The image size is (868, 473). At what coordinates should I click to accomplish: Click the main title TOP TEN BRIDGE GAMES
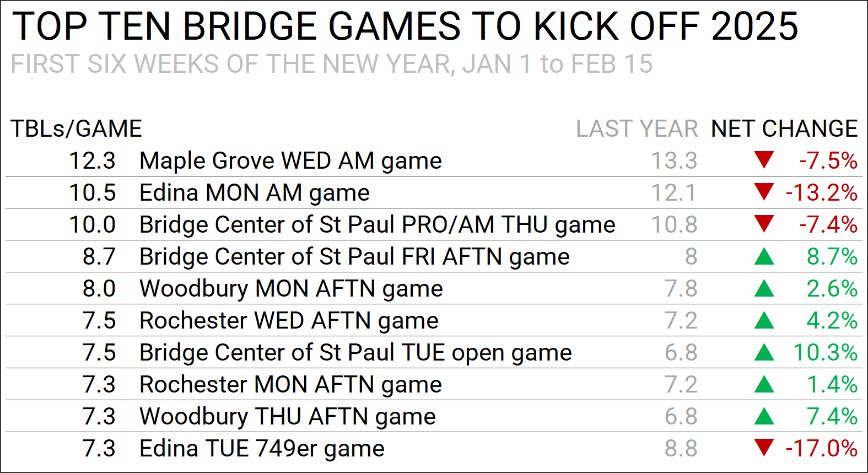[405, 26]
